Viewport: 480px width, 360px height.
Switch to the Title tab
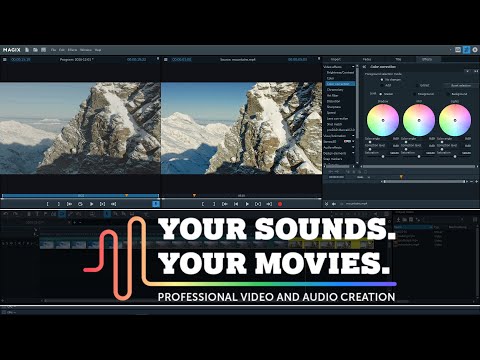(398, 59)
